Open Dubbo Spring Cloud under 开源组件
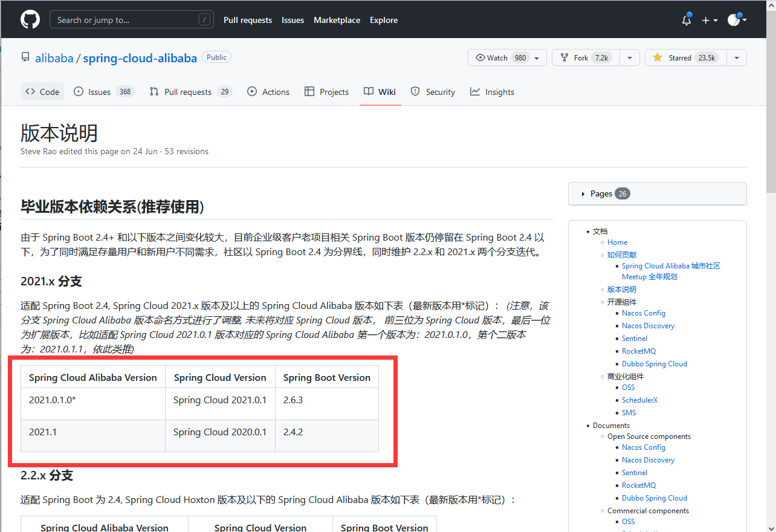 point(655,364)
